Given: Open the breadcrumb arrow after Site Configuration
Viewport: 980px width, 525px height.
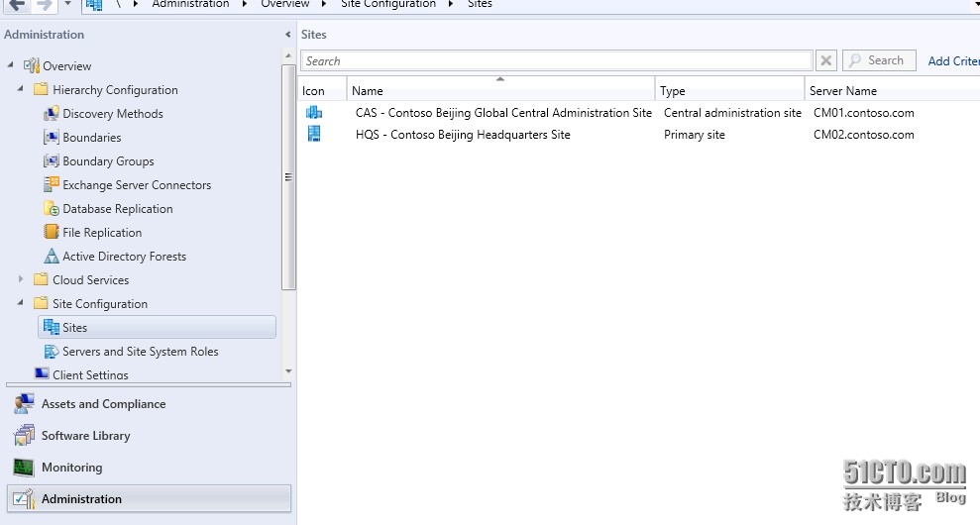Looking at the screenshot, I should 451,4.
